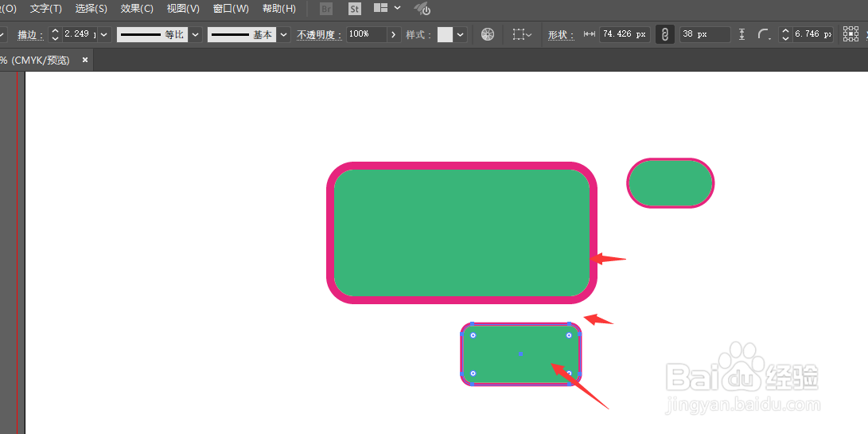Click top-left corner radius widget of selected rectangle
868x434 pixels.
pos(473,335)
